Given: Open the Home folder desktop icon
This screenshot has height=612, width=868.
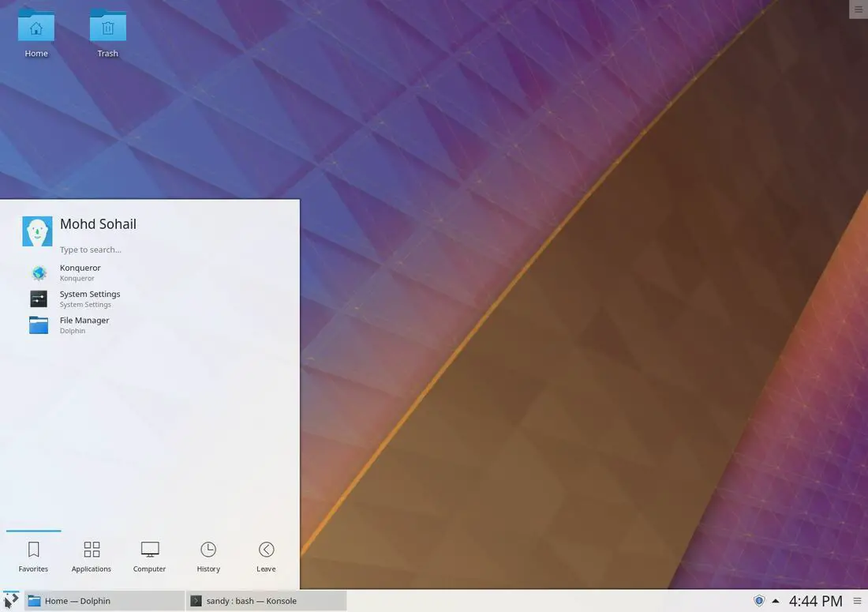Looking at the screenshot, I should (36, 34).
